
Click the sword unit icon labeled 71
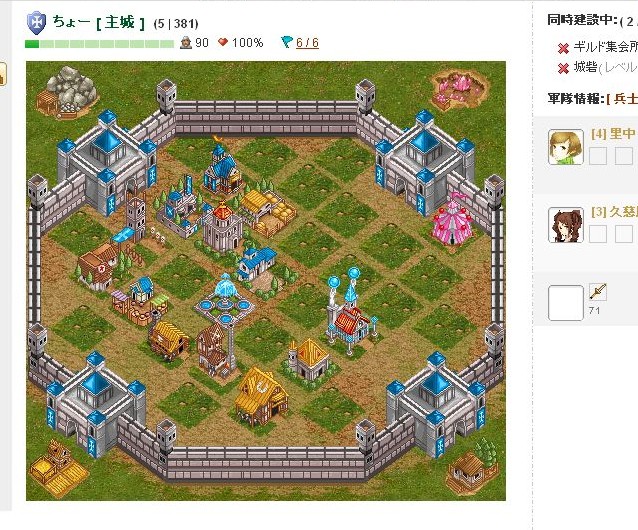tap(598, 292)
